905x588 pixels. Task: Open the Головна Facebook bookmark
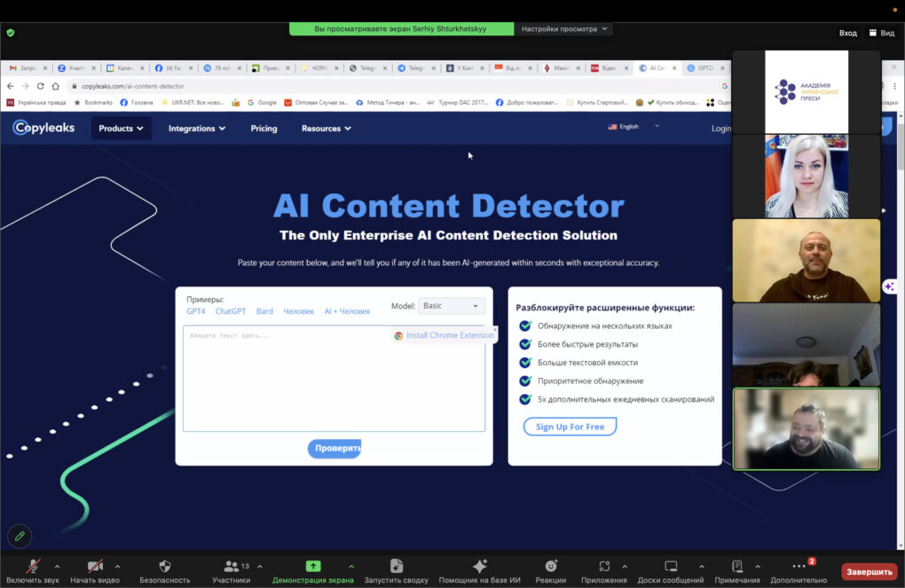[137, 103]
